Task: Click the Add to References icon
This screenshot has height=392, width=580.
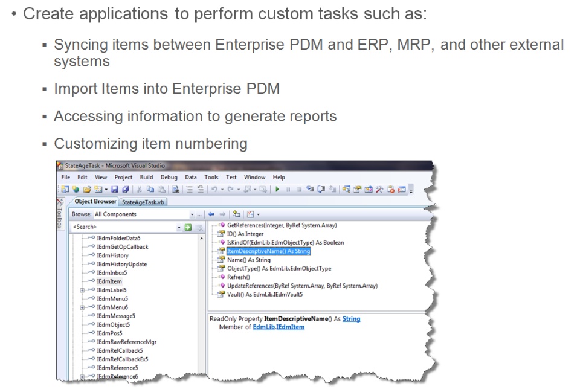Action: 237,214
